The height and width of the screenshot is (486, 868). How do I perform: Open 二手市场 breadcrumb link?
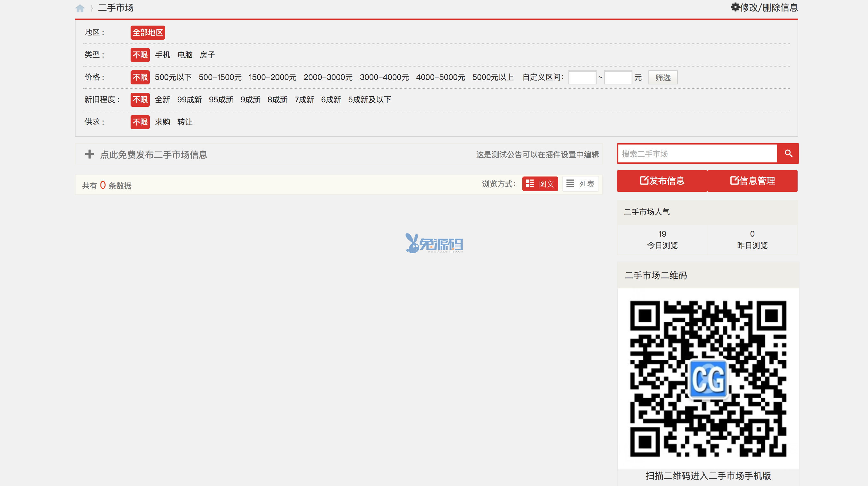[116, 8]
